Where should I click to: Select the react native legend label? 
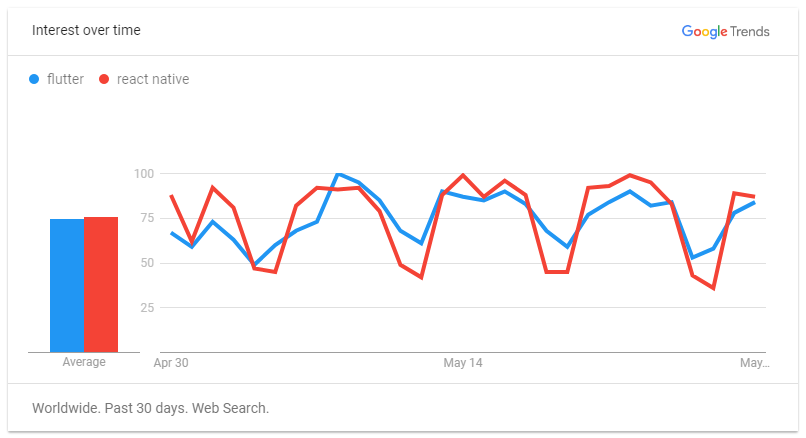pyautogui.click(x=153, y=79)
